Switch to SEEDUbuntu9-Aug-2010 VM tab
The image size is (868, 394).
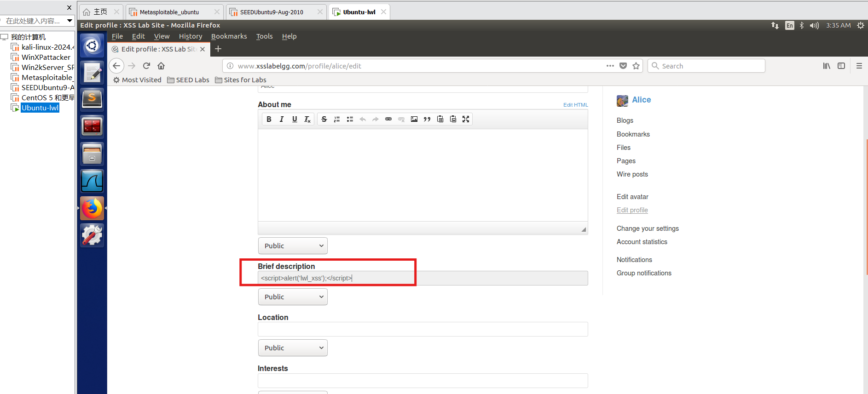(x=276, y=12)
